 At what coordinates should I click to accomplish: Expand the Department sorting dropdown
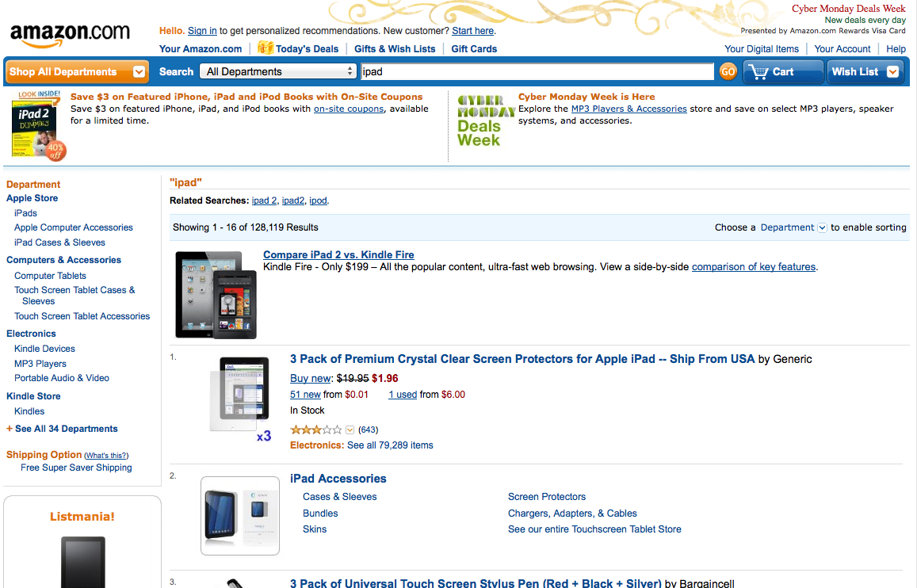(822, 227)
